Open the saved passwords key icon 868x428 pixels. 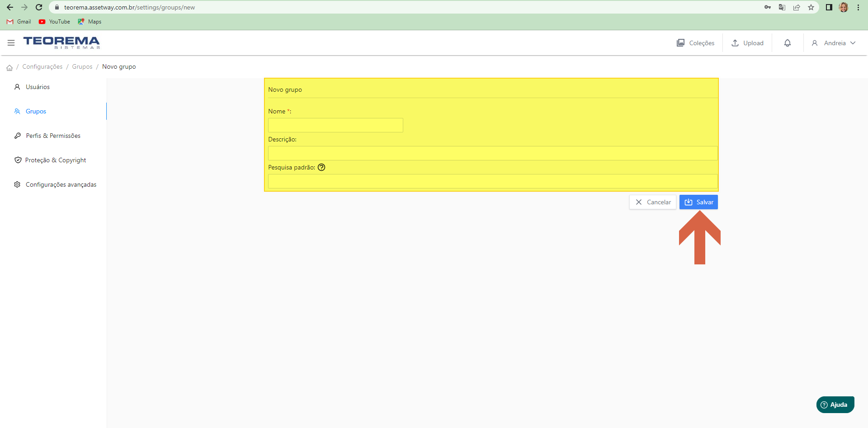click(768, 7)
